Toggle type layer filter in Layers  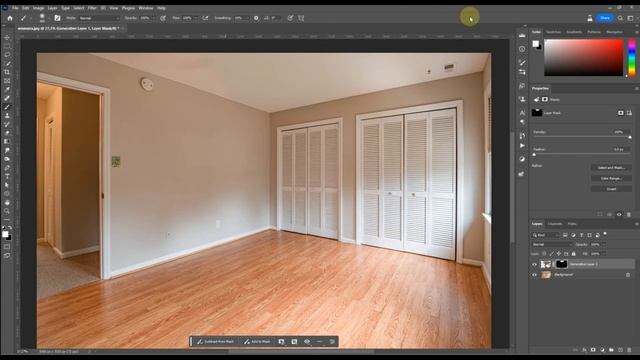tap(581, 235)
